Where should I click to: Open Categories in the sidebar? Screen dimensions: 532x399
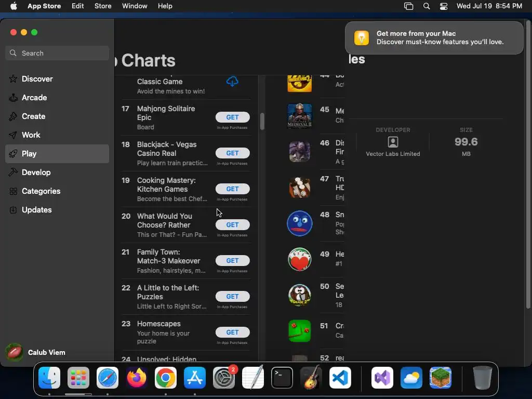click(57, 191)
